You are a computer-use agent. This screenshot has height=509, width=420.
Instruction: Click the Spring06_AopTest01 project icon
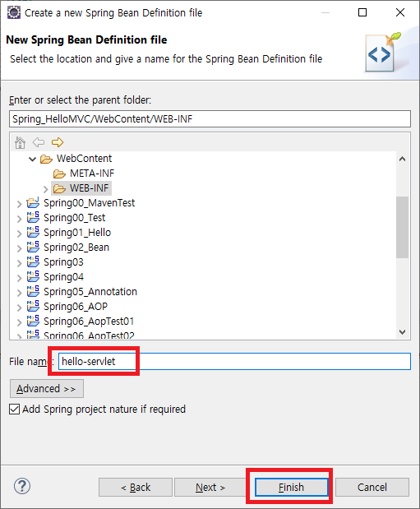point(33,321)
